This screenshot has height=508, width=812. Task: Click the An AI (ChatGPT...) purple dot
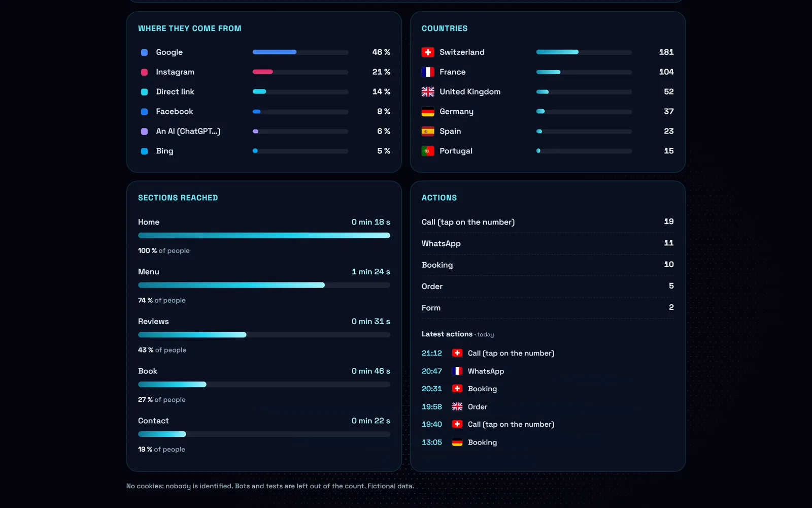click(144, 132)
